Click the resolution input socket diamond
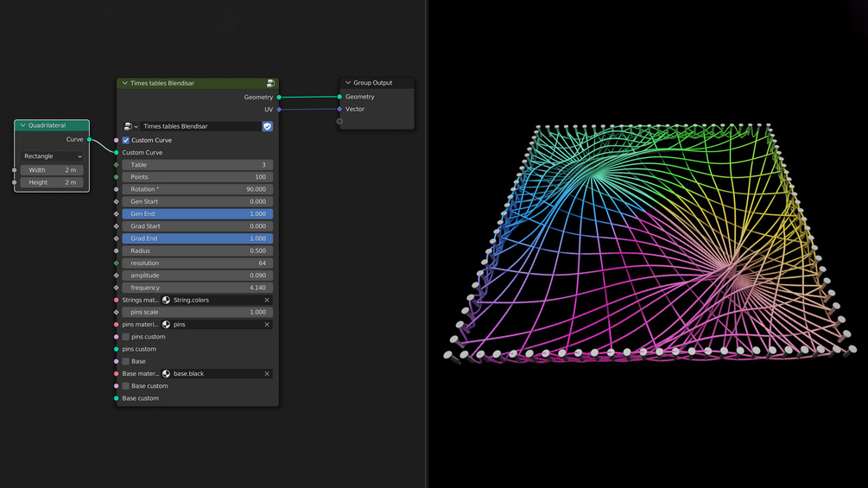The image size is (868, 488). [117, 263]
